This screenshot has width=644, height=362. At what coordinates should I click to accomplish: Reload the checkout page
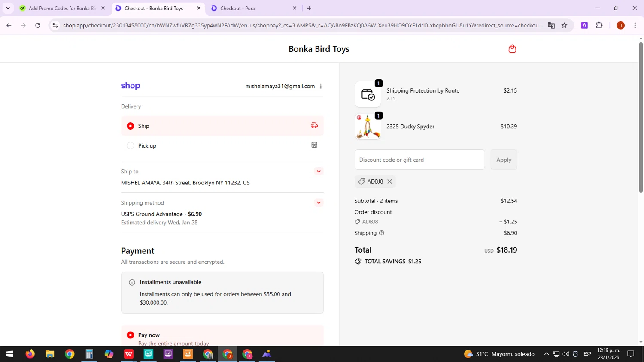coord(38,25)
